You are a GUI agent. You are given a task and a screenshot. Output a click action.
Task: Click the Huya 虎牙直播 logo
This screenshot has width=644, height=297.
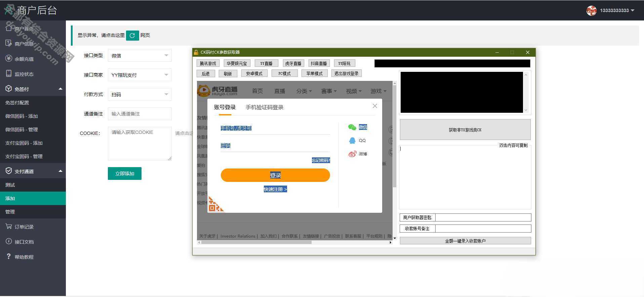click(x=218, y=91)
